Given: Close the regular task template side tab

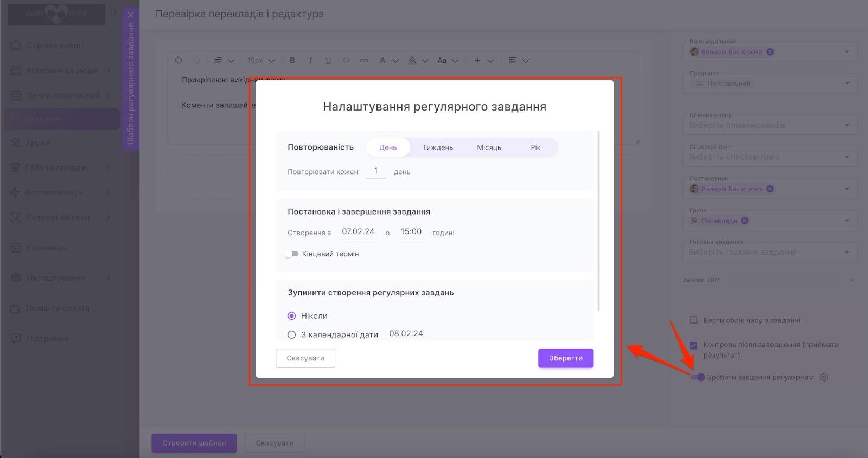Looking at the screenshot, I should (x=130, y=15).
